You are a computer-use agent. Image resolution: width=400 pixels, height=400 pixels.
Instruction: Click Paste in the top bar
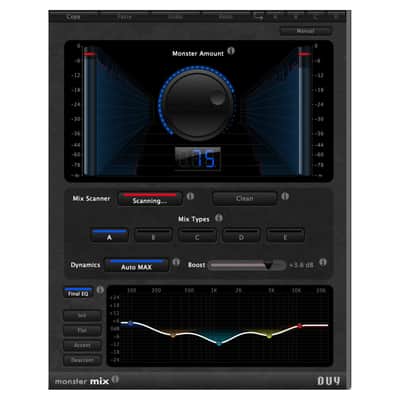[x=124, y=17]
